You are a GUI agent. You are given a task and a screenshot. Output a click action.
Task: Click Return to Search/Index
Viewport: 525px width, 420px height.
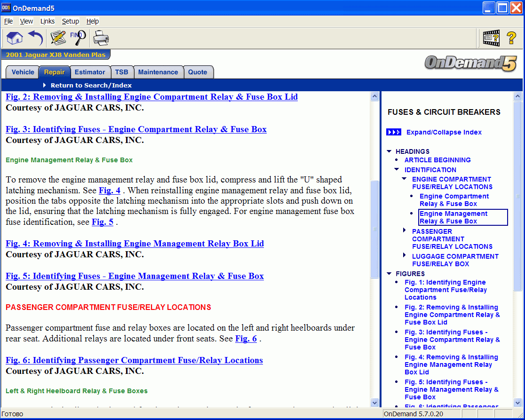tap(91, 85)
